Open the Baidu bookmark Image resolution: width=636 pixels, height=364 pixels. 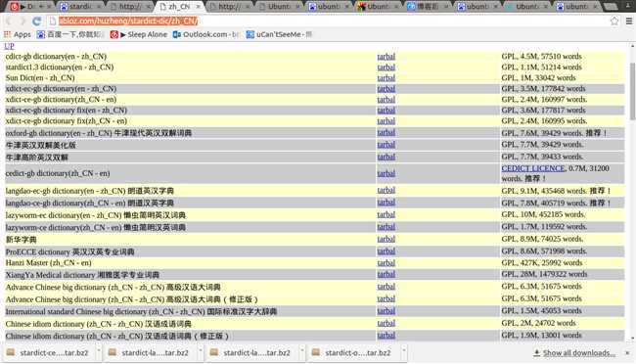tap(70, 34)
